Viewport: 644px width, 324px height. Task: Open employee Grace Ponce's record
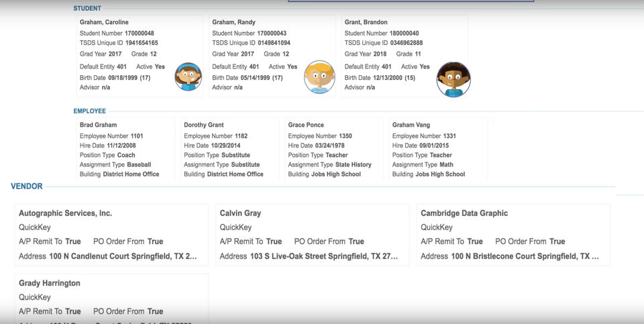[x=334, y=149]
